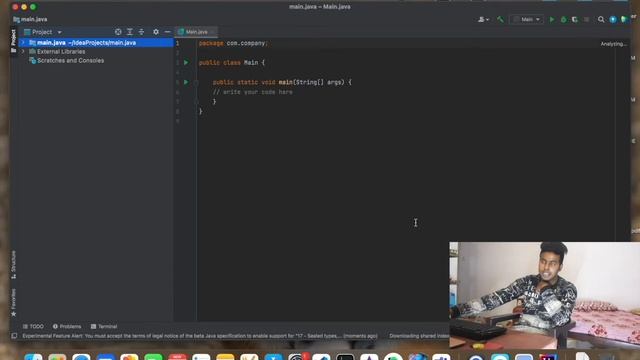The width and height of the screenshot is (640, 360).
Task: Click Run with Coverage icon
Action: [575, 19]
